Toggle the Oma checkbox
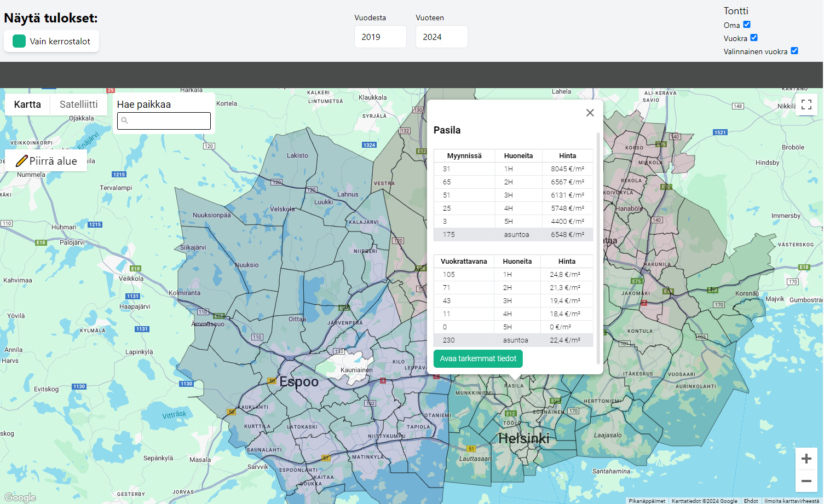 point(747,25)
